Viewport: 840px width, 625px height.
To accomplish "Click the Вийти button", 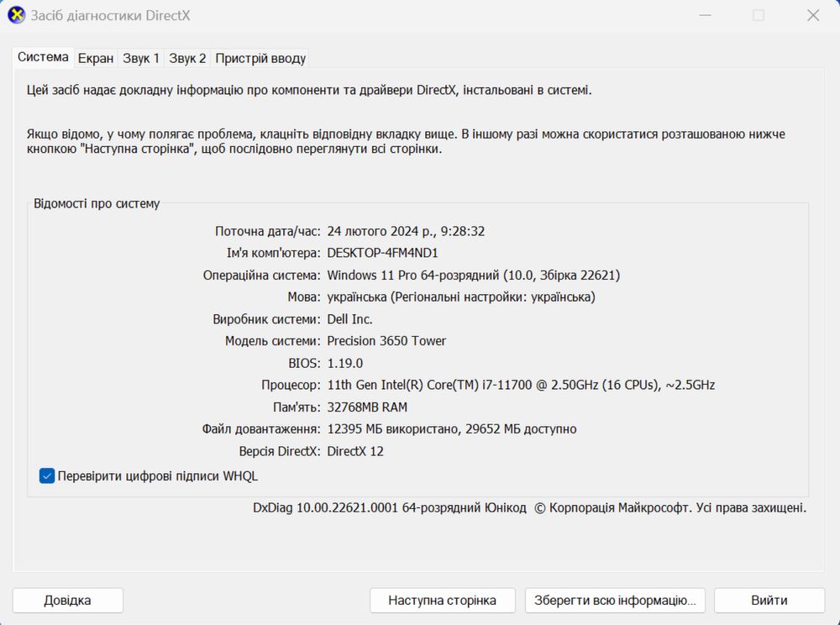I will [769, 601].
